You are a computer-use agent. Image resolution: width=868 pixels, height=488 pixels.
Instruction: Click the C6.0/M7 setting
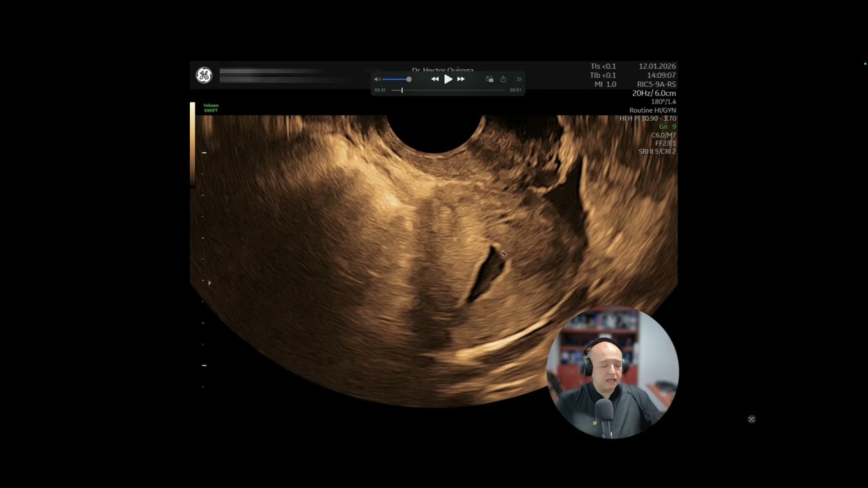point(663,136)
